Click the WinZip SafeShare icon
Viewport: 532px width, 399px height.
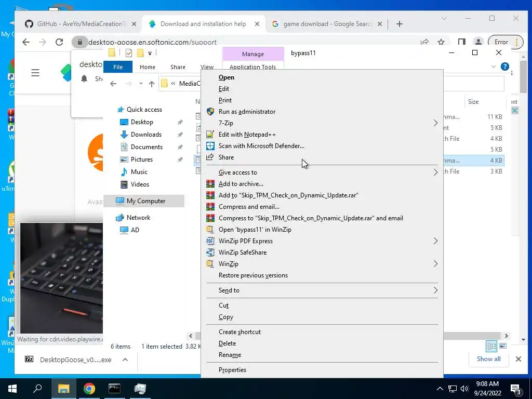210,252
